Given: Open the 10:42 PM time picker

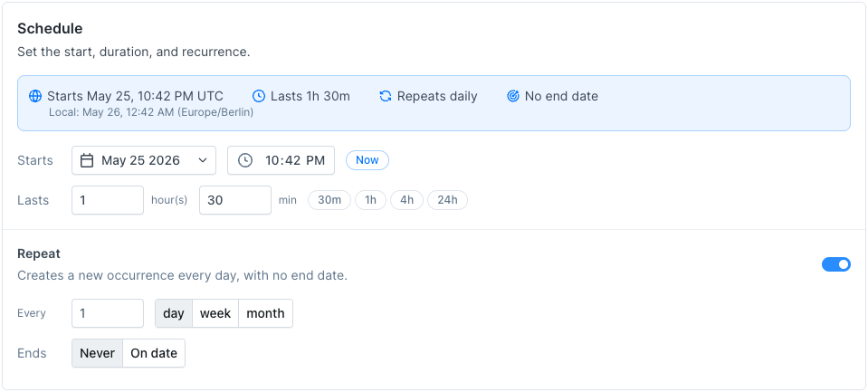Looking at the screenshot, I should (281, 160).
